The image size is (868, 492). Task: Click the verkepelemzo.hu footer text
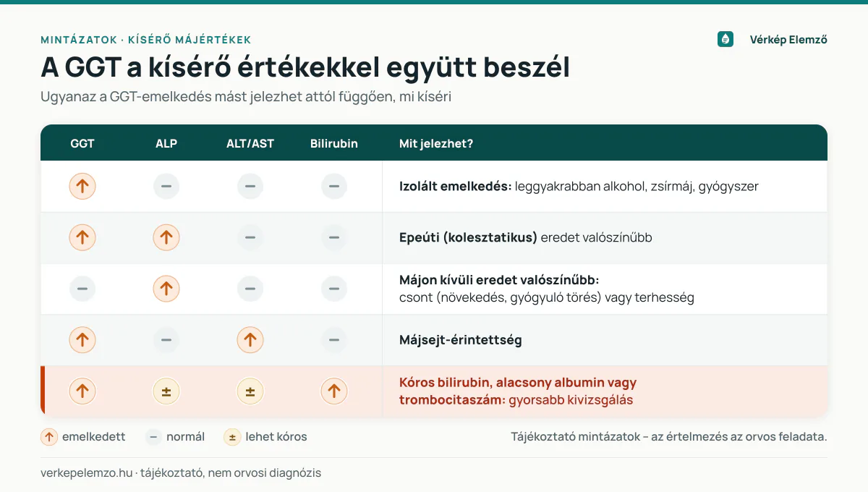pos(181,473)
